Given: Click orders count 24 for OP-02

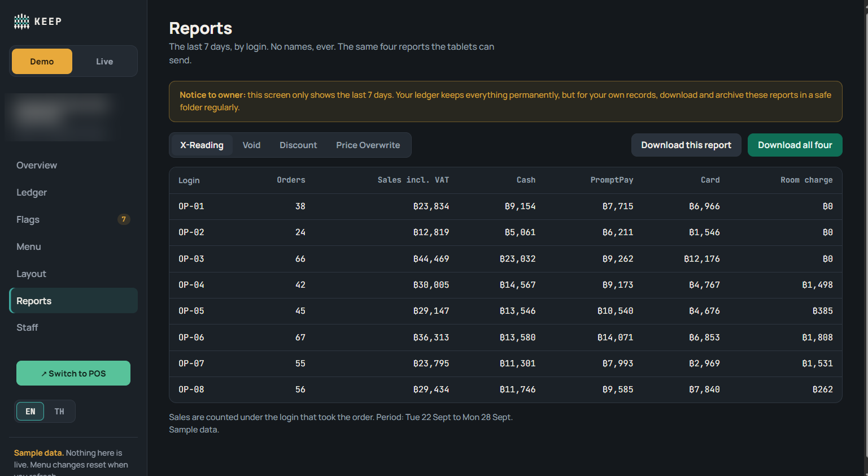Looking at the screenshot, I should (300, 232).
